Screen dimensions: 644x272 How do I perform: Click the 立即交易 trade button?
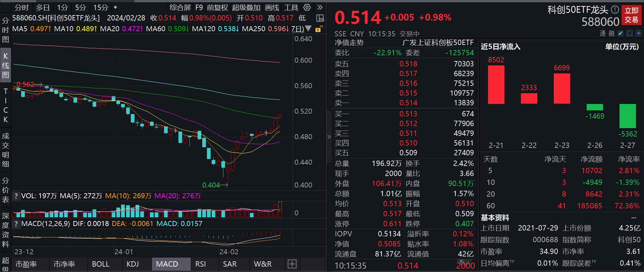pos(632,15)
